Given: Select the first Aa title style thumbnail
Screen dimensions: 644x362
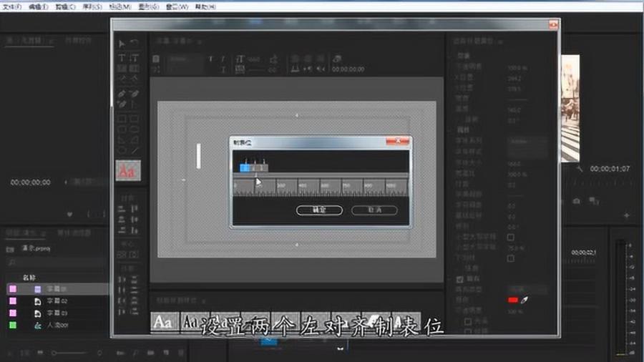Looking at the screenshot, I should point(163,322).
